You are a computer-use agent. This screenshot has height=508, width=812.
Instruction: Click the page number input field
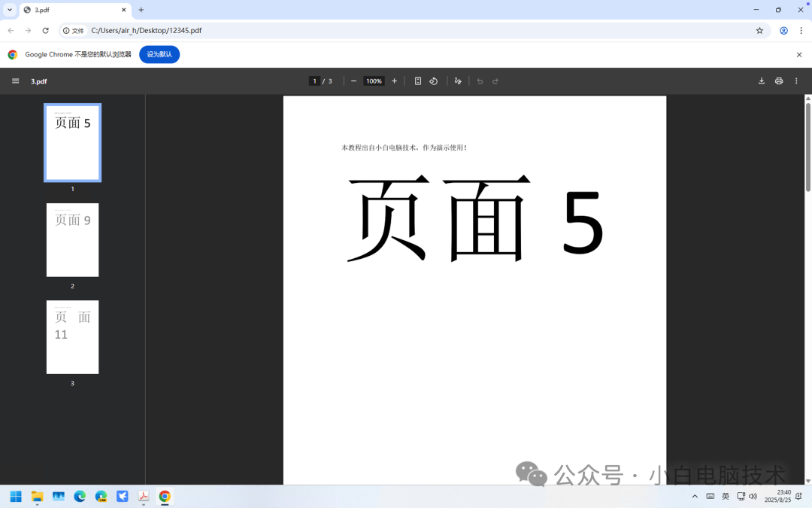pos(314,81)
